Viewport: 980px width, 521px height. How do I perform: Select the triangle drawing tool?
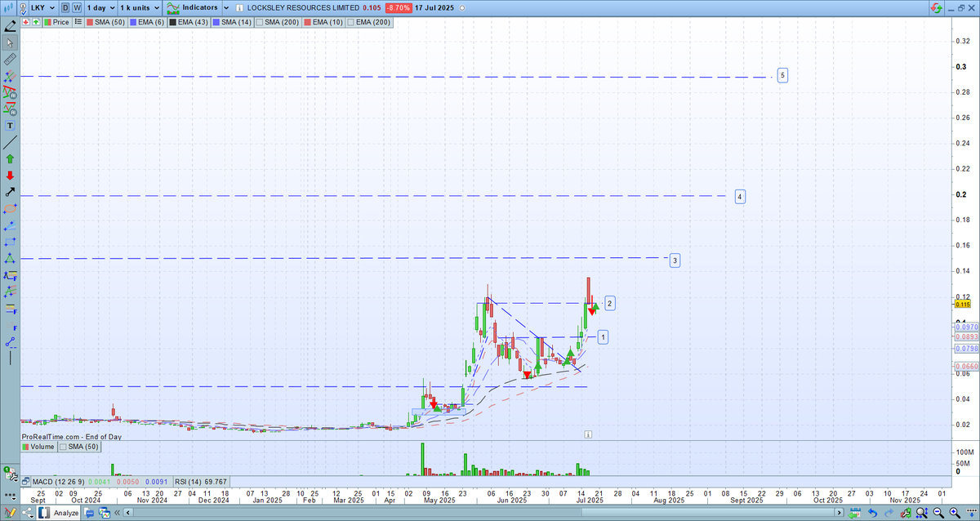(10, 258)
